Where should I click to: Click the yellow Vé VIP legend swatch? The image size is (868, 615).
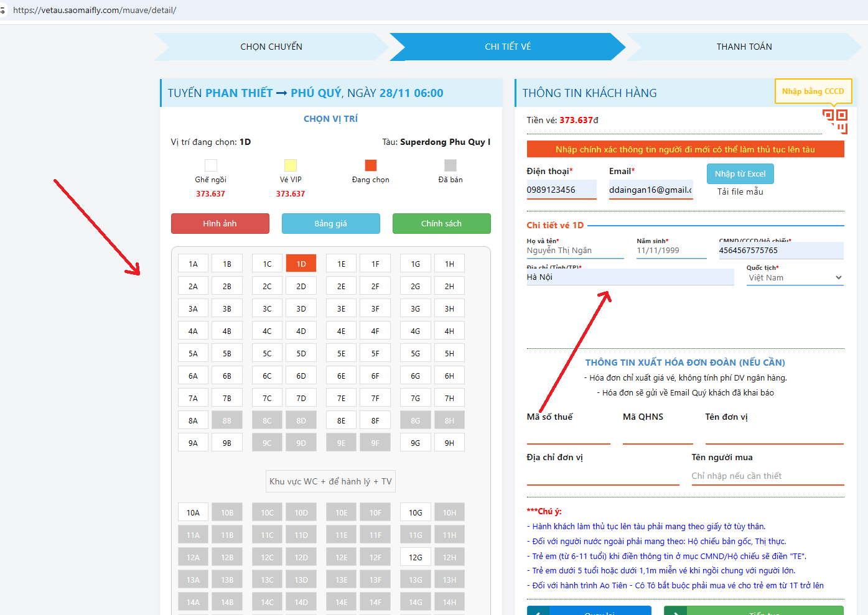tap(291, 165)
